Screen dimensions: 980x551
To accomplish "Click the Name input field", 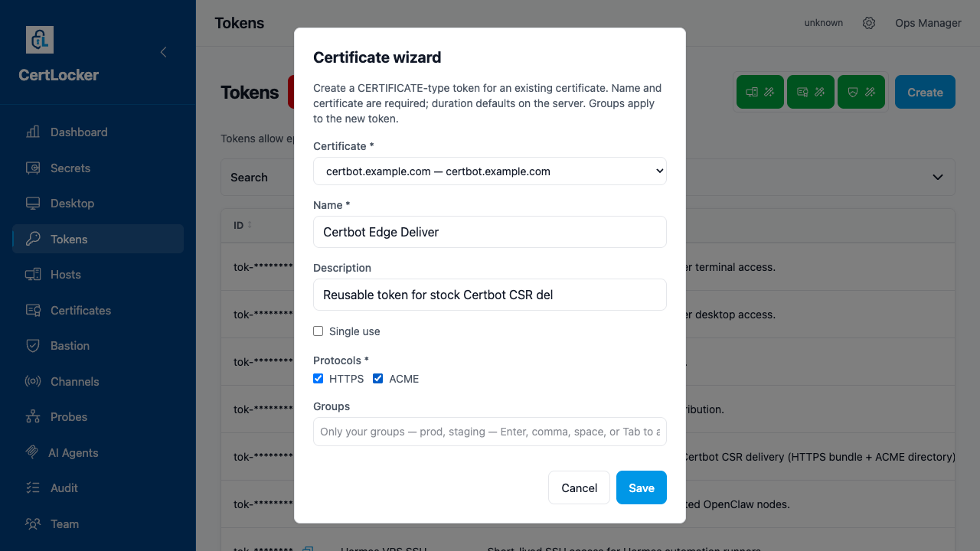I will [490, 232].
